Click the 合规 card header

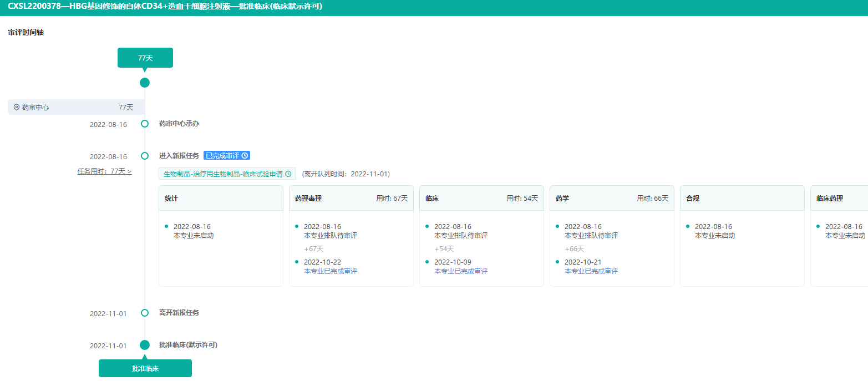coord(742,199)
